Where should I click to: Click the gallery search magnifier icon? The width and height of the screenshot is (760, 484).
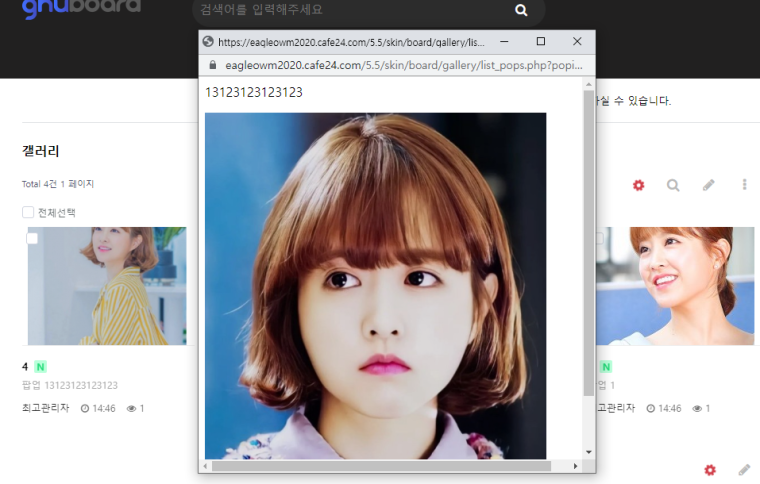(673, 185)
